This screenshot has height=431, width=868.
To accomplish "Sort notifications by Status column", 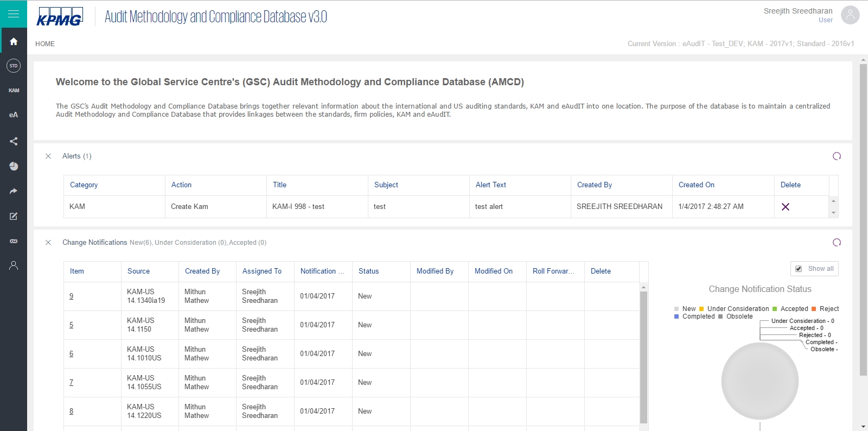I will point(368,271).
